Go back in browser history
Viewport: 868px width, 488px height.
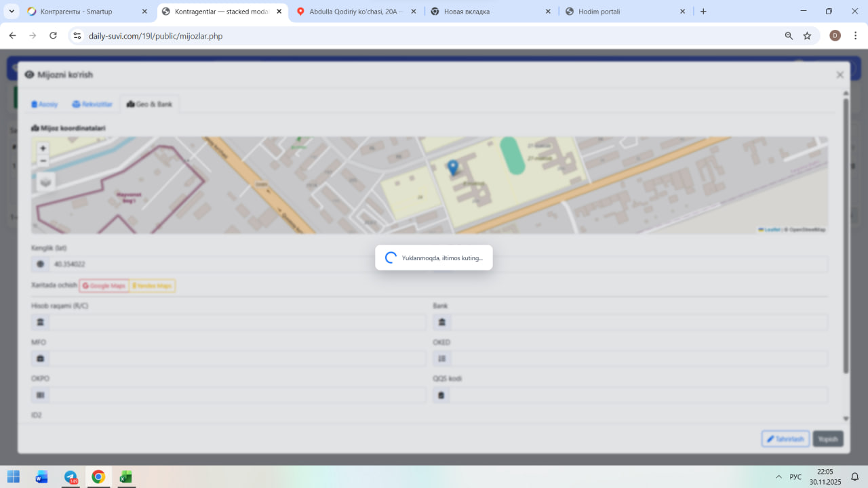coord(12,36)
